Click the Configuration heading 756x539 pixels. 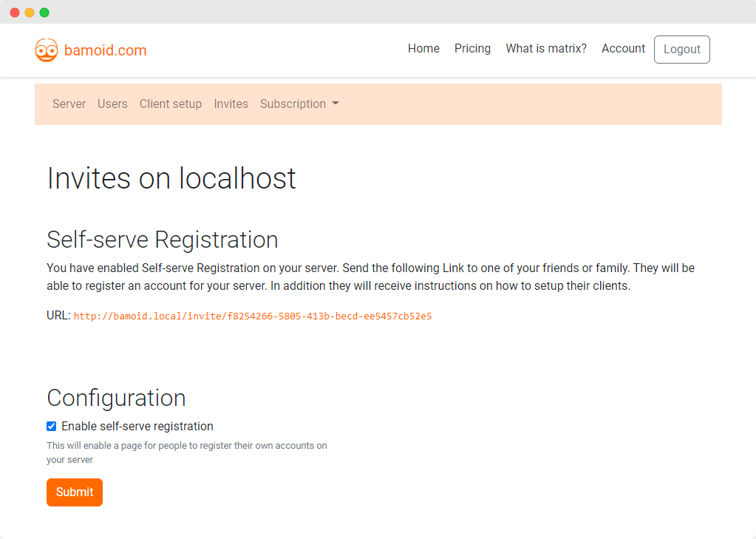[x=116, y=398]
